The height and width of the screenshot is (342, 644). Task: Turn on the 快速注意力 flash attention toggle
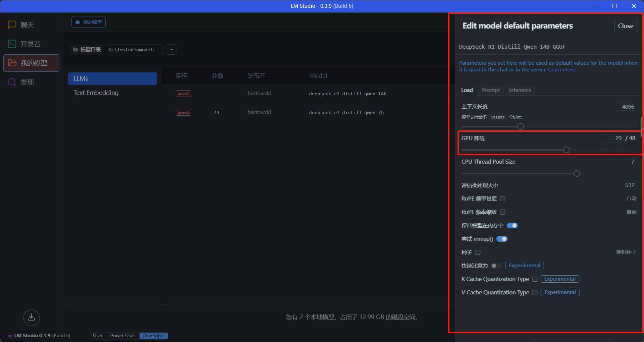coord(496,266)
